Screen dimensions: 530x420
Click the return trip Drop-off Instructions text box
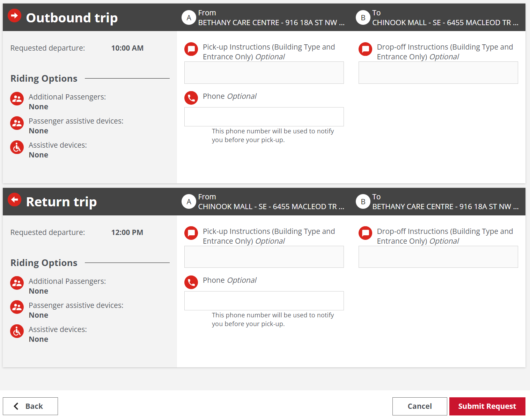coord(438,257)
